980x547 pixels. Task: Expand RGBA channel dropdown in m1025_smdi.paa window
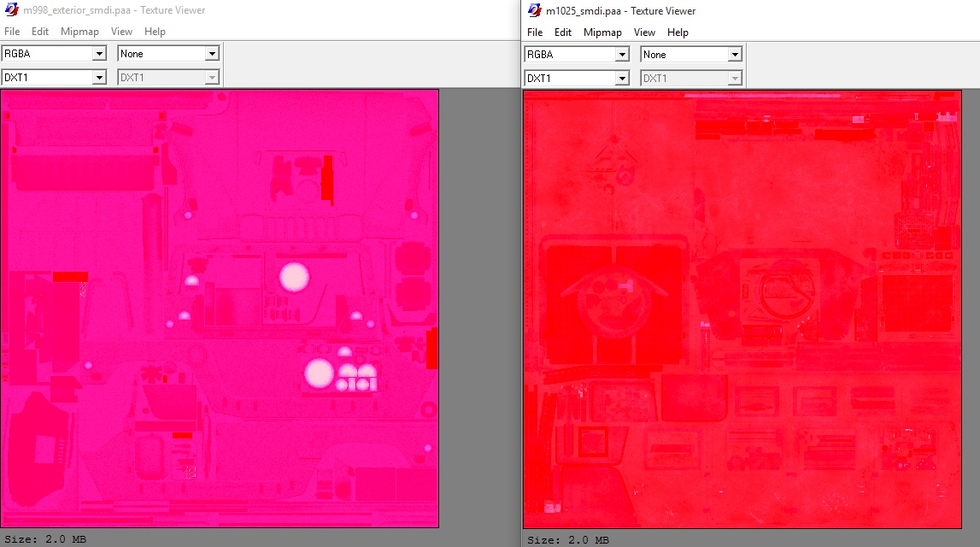[x=622, y=55]
